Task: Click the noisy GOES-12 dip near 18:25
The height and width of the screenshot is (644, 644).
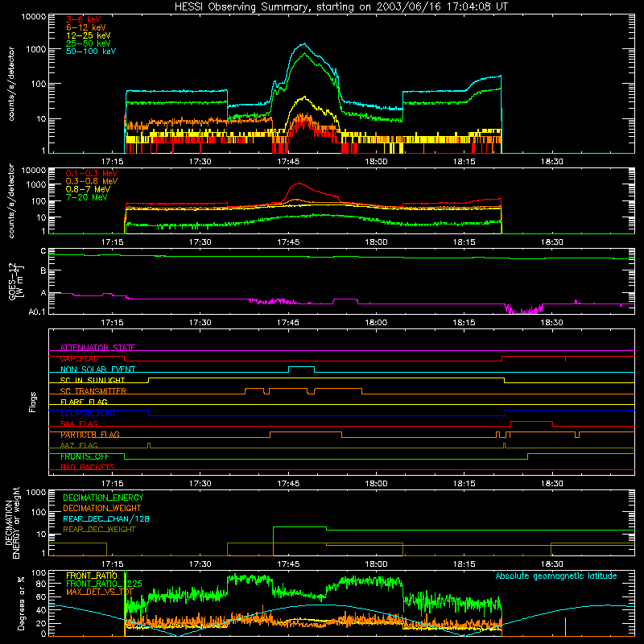Action: pos(524,310)
